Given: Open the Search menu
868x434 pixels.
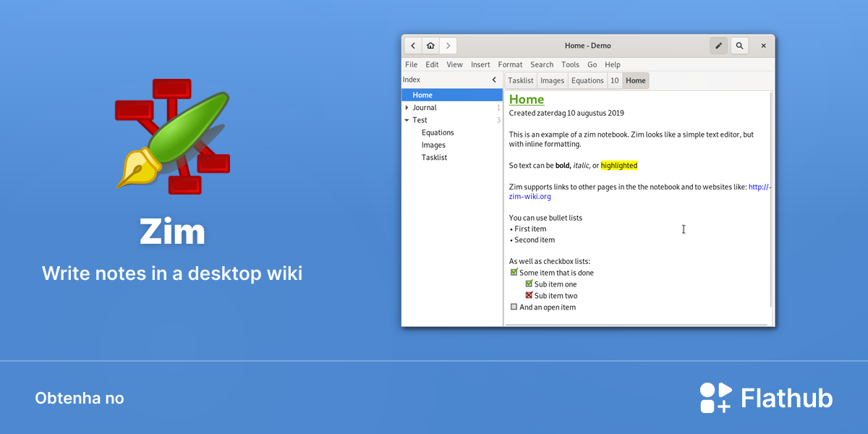Looking at the screenshot, I should pyautogui.click(x=542, y=64).
